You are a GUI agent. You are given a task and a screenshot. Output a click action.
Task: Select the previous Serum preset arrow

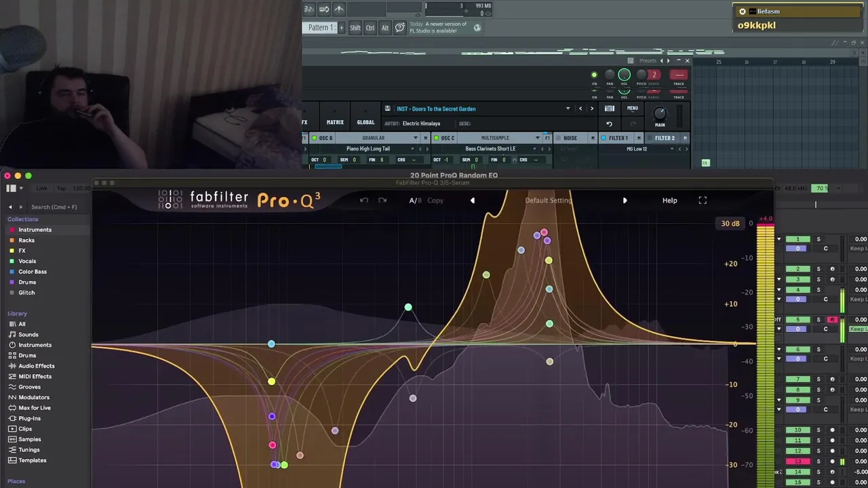pyautogui.click(x=580, y=108)
